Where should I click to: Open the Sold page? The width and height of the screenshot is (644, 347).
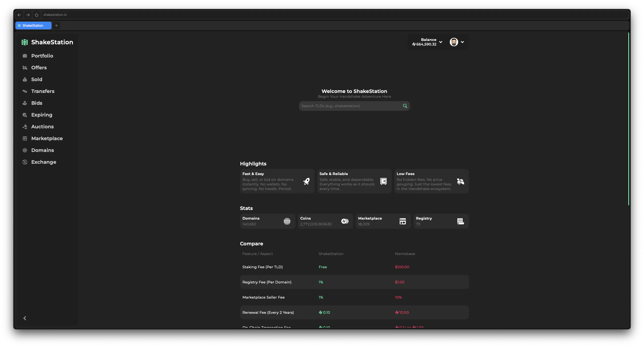36,79
